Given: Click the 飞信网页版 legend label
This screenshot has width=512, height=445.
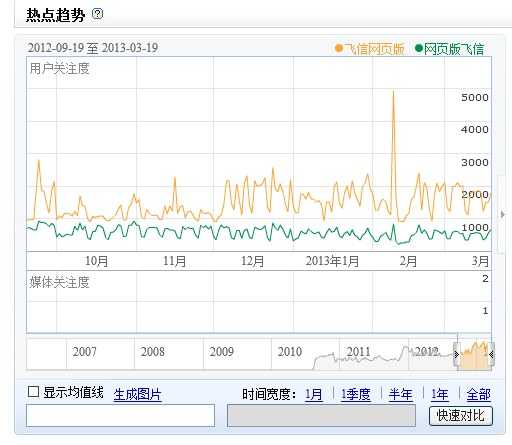Looking at the screenshot, I should pos(374,49).
